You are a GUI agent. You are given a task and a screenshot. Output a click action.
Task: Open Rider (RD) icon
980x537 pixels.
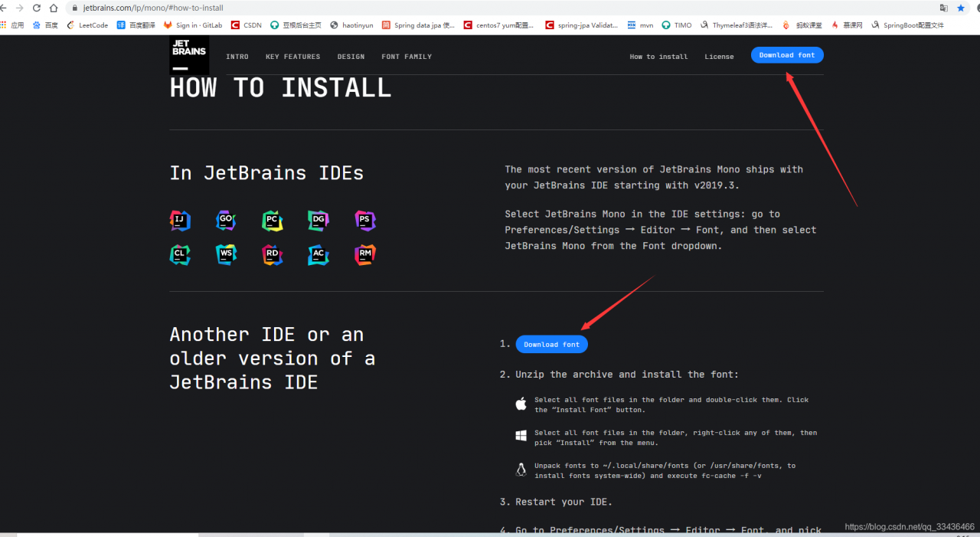click(x=273, y=254)
